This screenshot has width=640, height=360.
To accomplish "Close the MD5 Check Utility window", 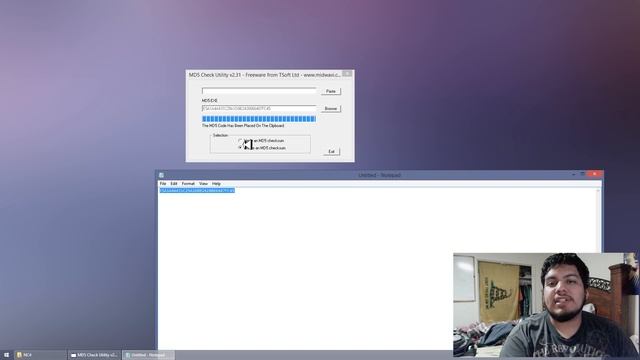I will [347, 73].
